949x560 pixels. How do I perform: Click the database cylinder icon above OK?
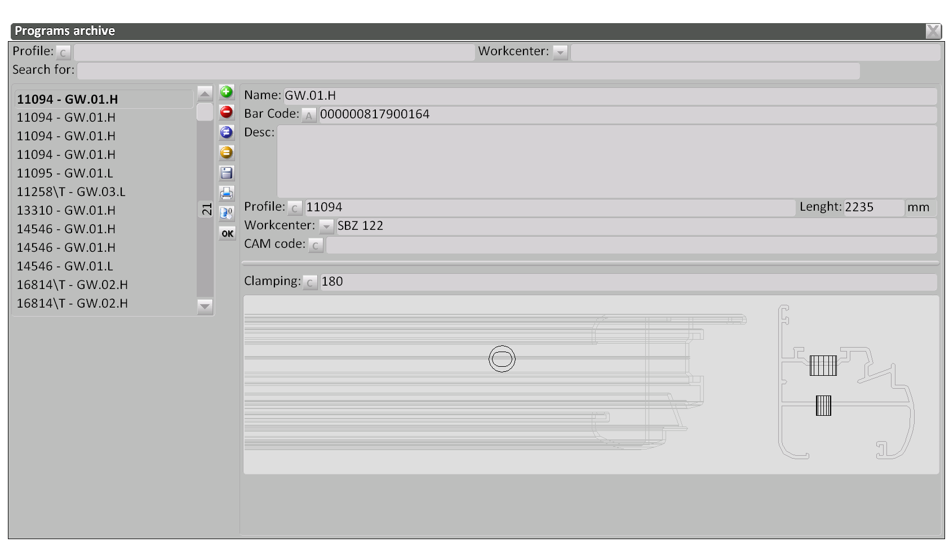(227, 214)
